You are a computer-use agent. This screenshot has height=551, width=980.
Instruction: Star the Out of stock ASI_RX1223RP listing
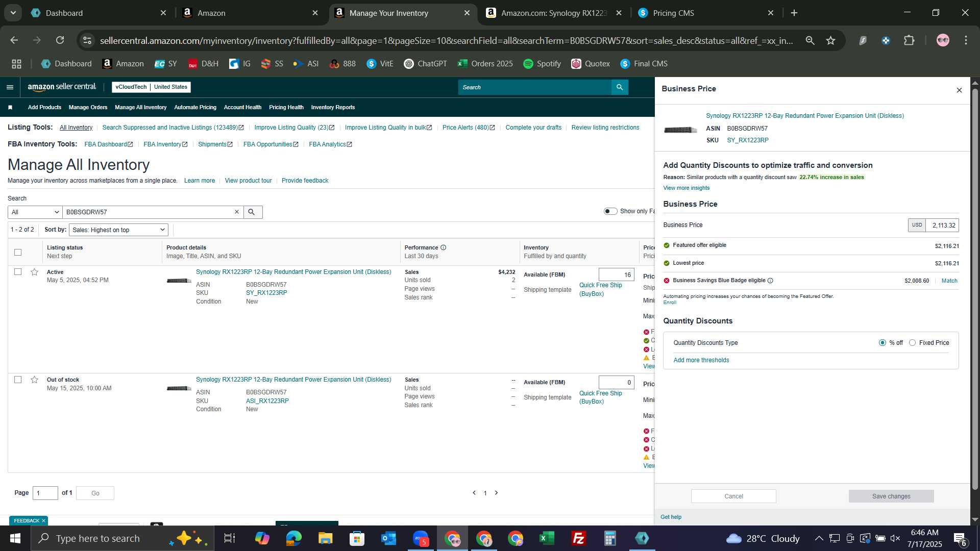[x=34, y=380]
